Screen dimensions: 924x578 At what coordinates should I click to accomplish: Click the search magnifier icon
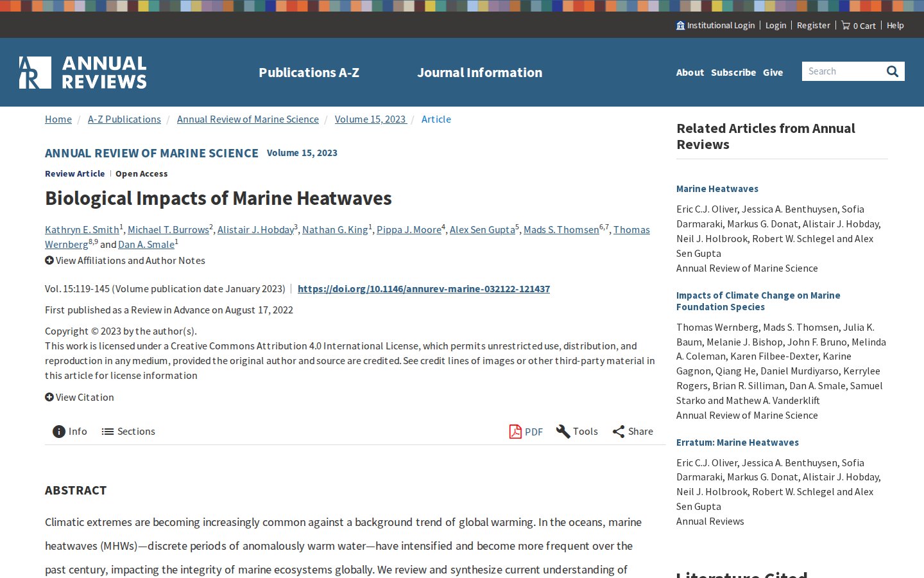(x=893, y=71)
